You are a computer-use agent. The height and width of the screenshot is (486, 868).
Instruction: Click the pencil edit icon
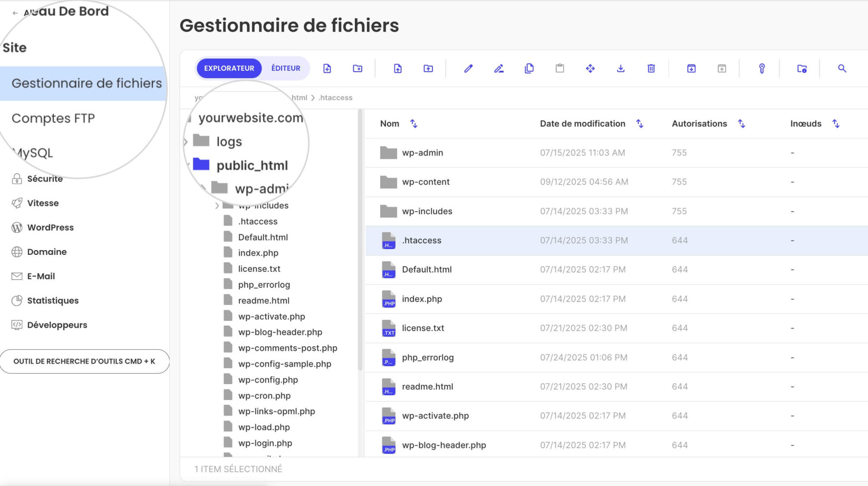click(x=468, y=69)
